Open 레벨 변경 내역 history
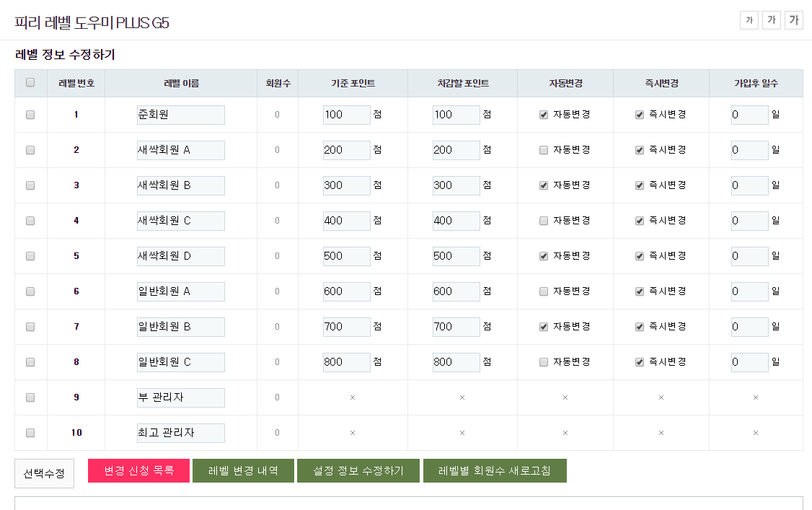This screenshot has height=510, width=812. click(x=243, y=471)
